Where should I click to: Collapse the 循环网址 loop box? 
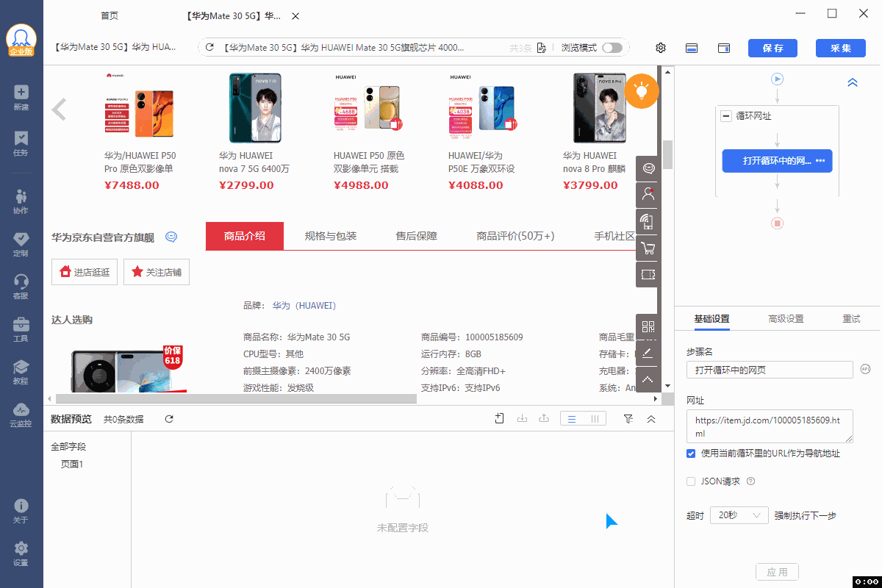point(726,116)
